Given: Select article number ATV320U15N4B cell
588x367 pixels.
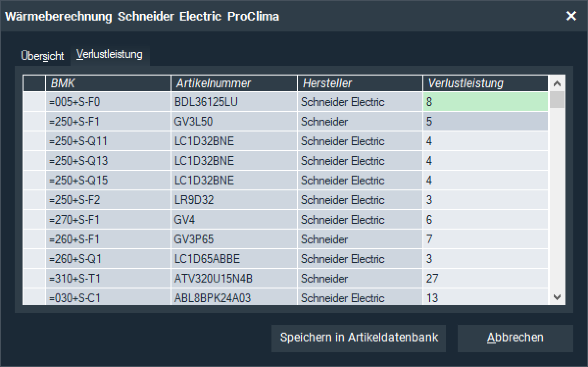Looking at the screenshot, I should (234, 279).
